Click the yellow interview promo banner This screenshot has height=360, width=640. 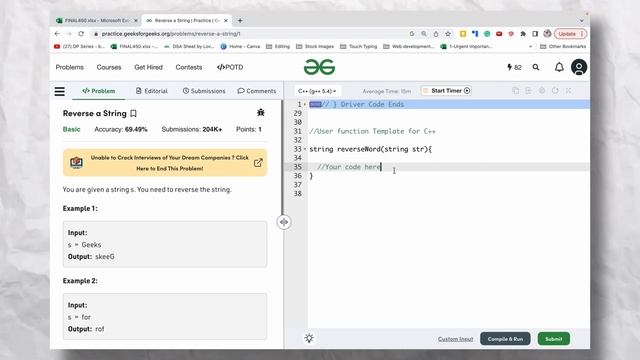[x=165, y=163]
